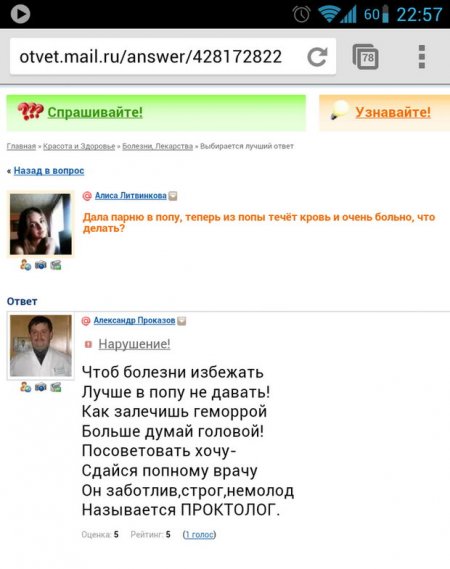This screenshot has width=450, height=569.
Task: Open Александр Проказов's profile name link
Action: click(134, 320)
